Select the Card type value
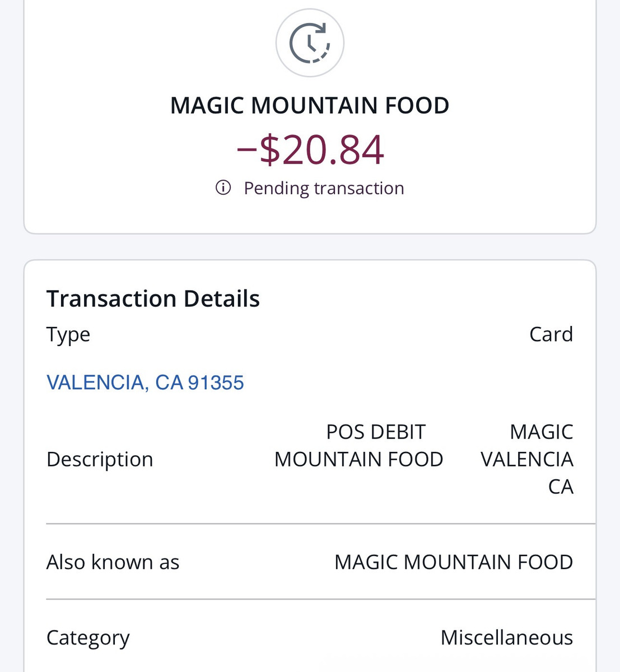This screenshot has height=672, width=620. 551,334
